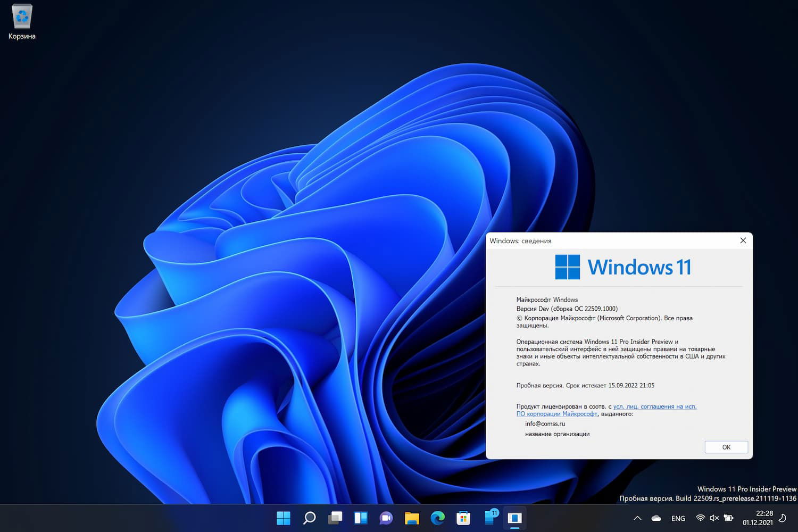This screenshot has height=532, width=798.
Task: Launch Teams Chat from the taskbar
Action: coord(386,518)
